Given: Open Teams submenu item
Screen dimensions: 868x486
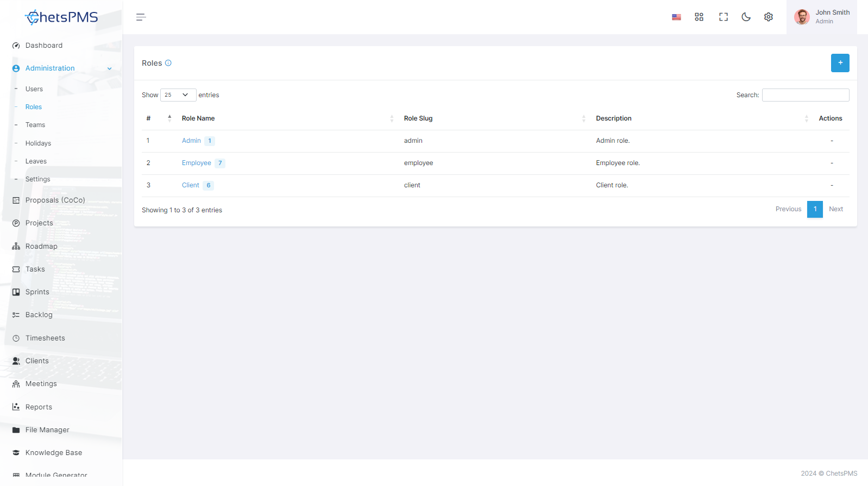Looking at the screenshot, I should [x=35, y=125].
